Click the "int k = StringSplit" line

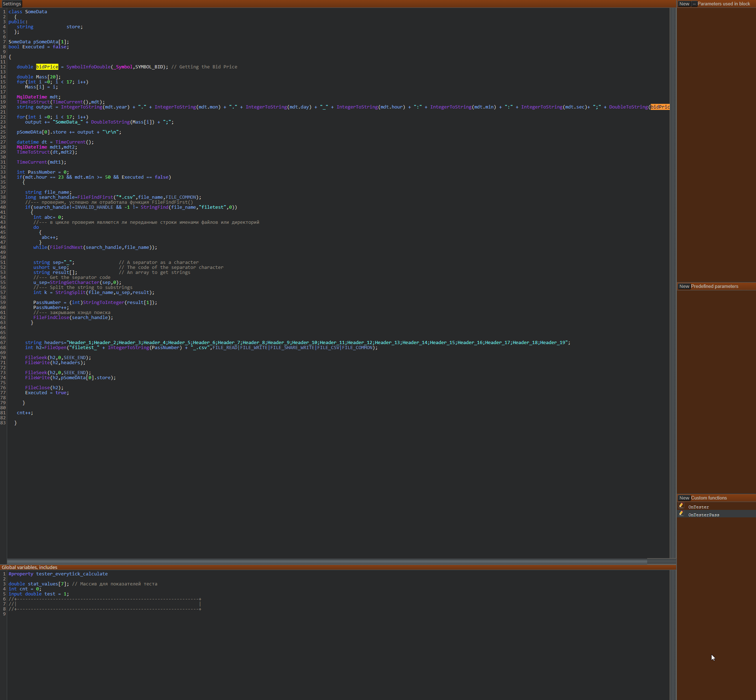pos(94,293)
